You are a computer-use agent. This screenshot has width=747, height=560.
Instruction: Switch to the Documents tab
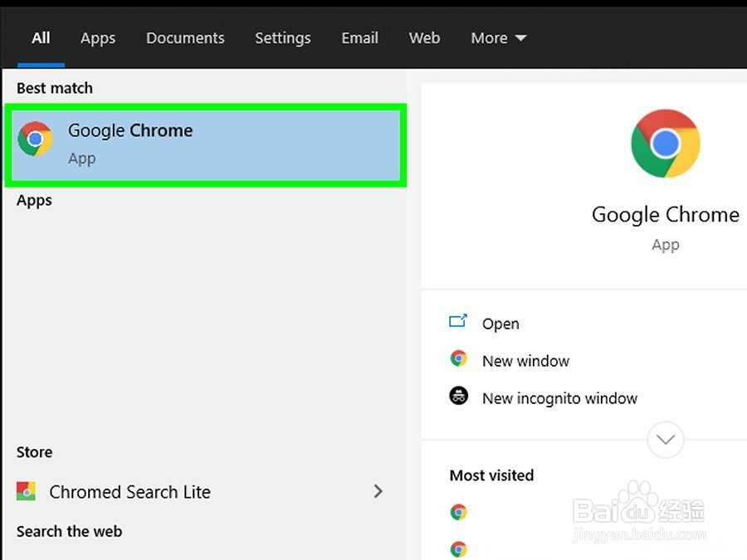pyautogui.click(x=185, y=38)
